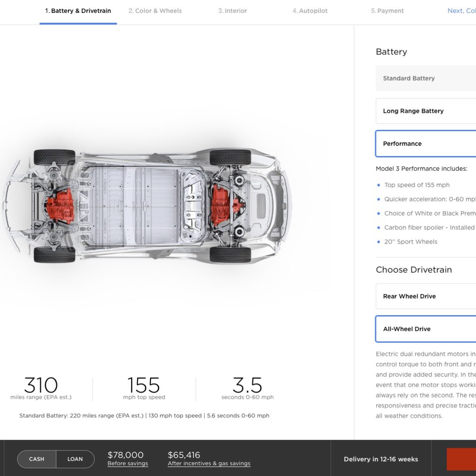This screenshot has height=476, width=476.
Task: Switch to the Interior step tab
Action: (x=232, y=11)
